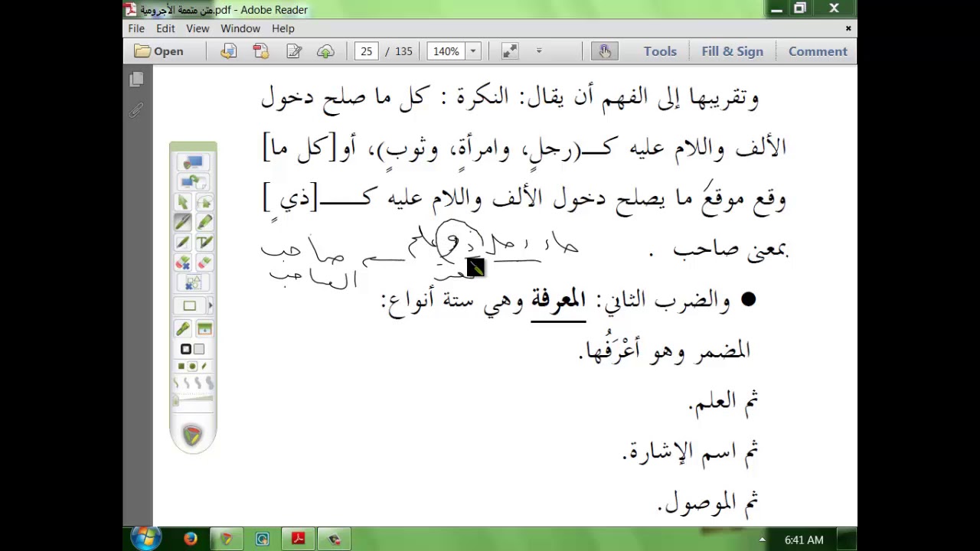Open Firefox from the taskbar
Screen dimensions: 980x551
[x=191, y=539]
